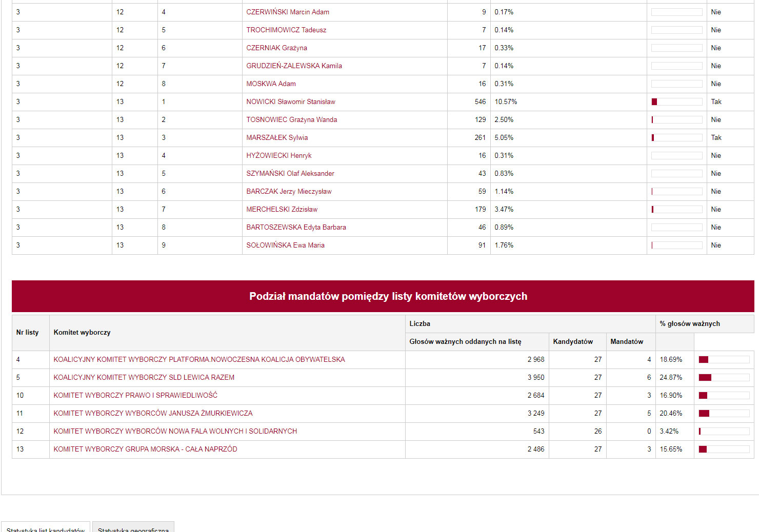
Task: Click SOŁOWIŃSKA Ewa Maria link
Action: [285, 245]
